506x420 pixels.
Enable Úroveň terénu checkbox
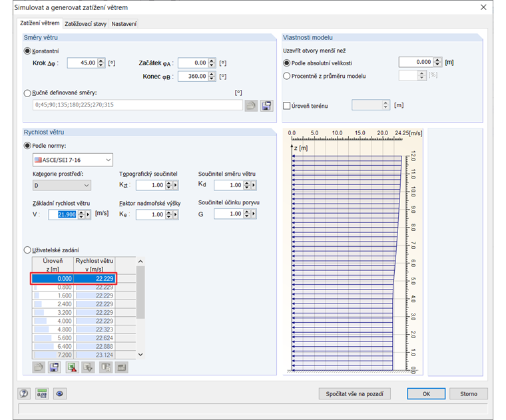click(x=286, y=106)
